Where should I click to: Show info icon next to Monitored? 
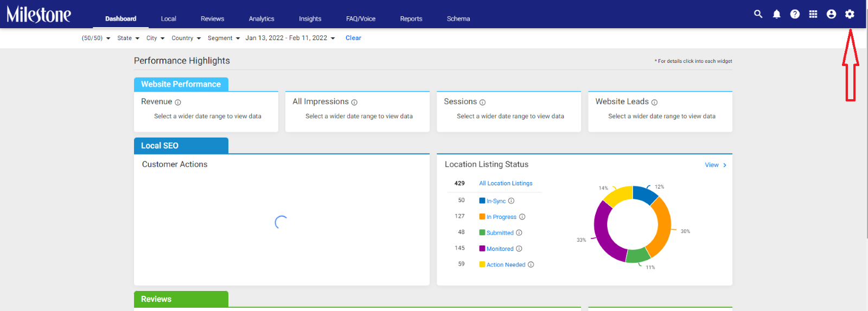pos(519,249)
